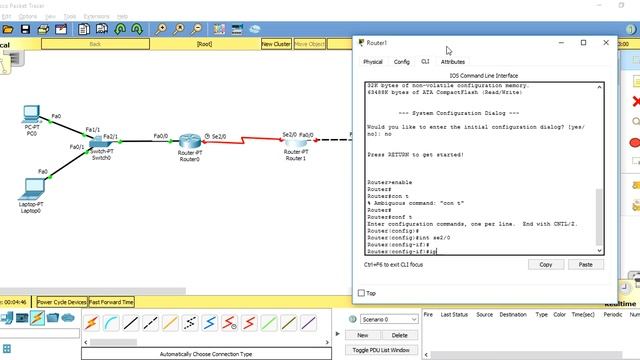
Task: Click the Back navigation bar button
Action: pyautogui.click(x=95, y=44)
